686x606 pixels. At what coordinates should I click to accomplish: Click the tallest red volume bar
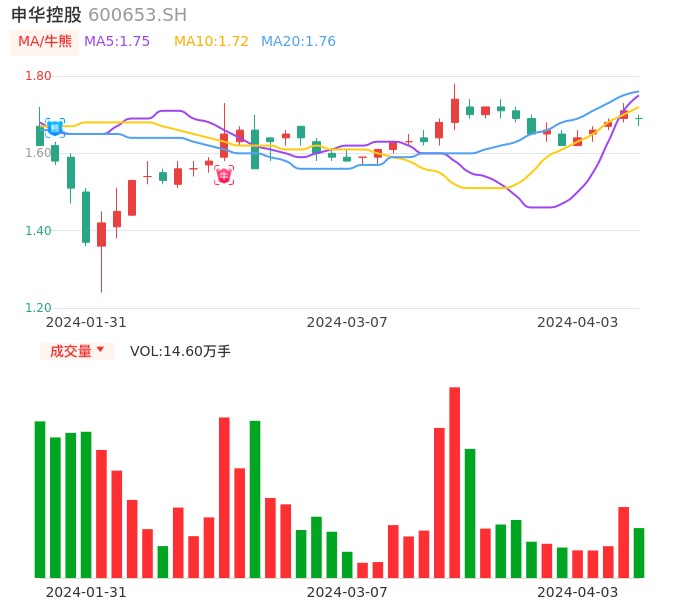(455, 483)
